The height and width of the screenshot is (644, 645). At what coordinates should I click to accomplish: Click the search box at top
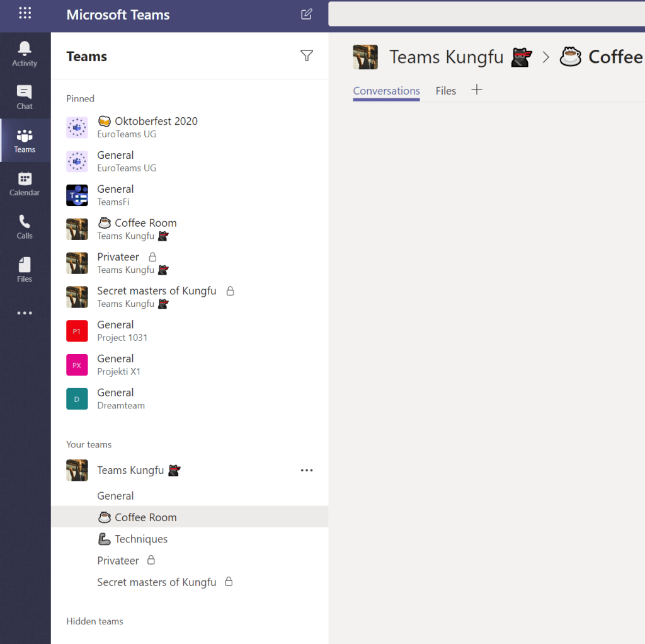[x=486, y=14]
